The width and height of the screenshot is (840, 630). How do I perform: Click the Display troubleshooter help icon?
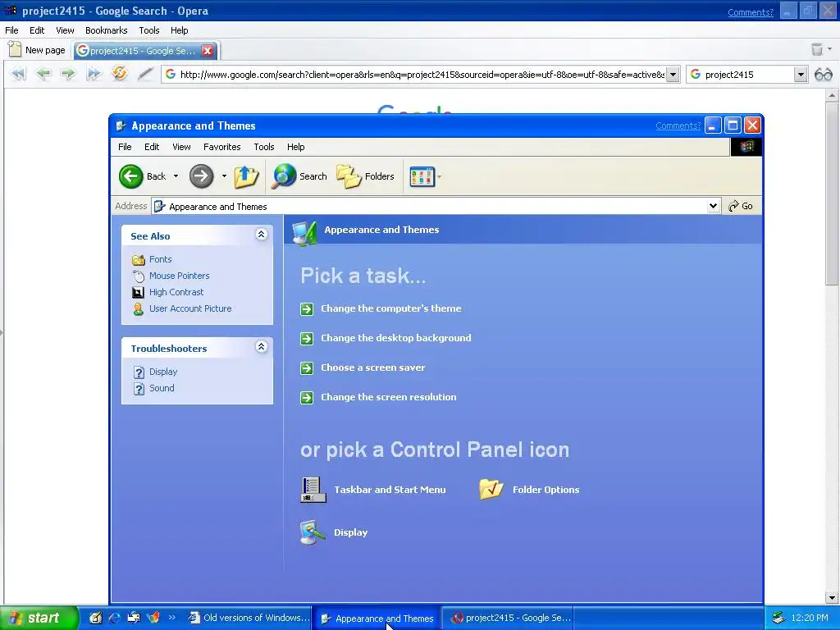(139, 372)
